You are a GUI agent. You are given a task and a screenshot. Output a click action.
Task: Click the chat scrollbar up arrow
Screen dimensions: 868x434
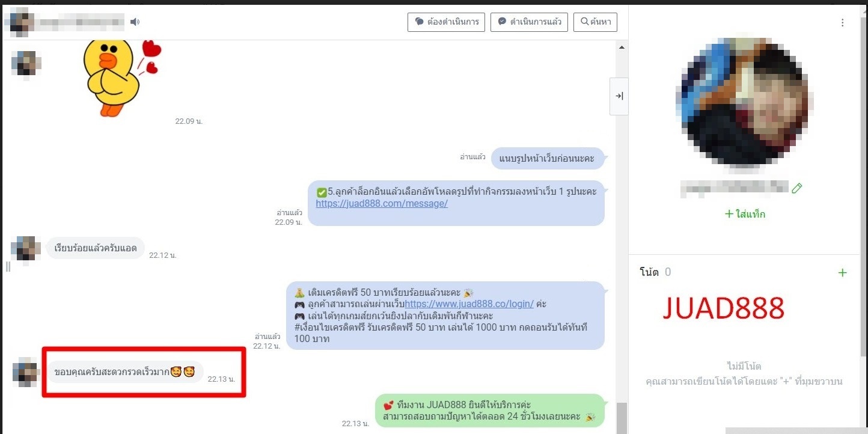click(x=622, y=47)
